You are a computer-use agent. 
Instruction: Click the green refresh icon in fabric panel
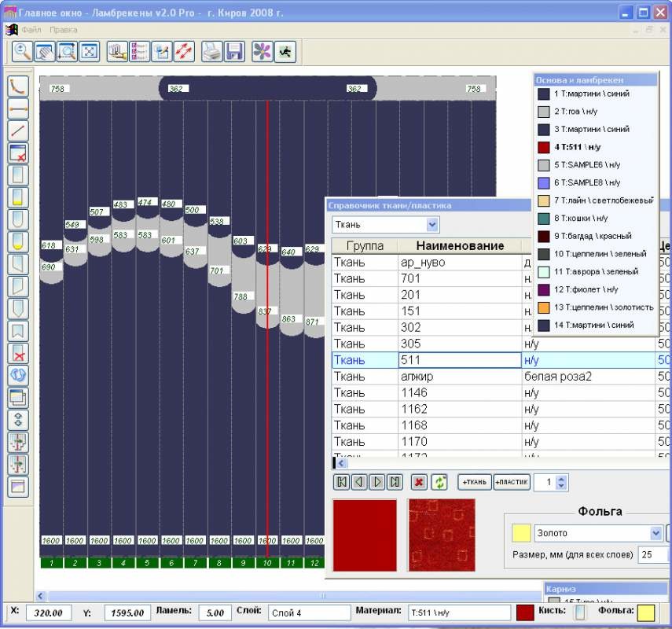[439, 482]
